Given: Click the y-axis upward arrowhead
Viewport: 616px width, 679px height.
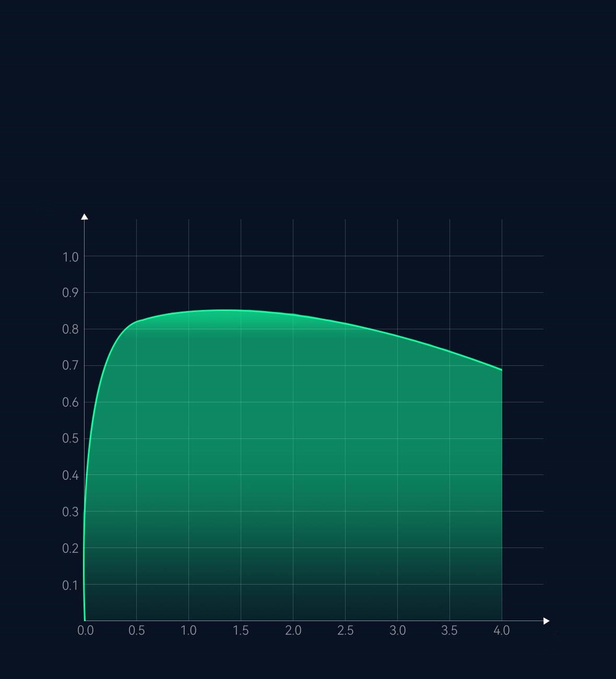Looking at the screenshot, I should click(x=85, y=217).
